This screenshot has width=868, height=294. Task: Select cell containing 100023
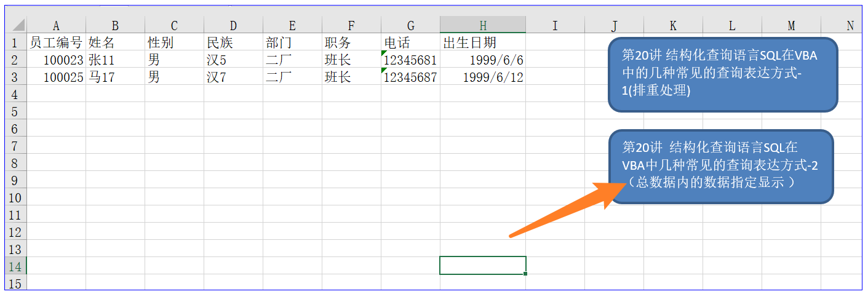pos(57,60)
